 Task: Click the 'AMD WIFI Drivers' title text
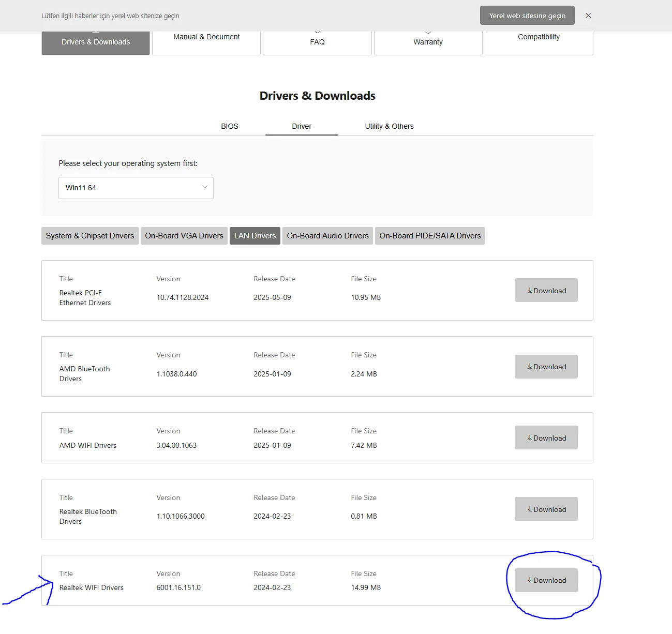pos(88,445)
